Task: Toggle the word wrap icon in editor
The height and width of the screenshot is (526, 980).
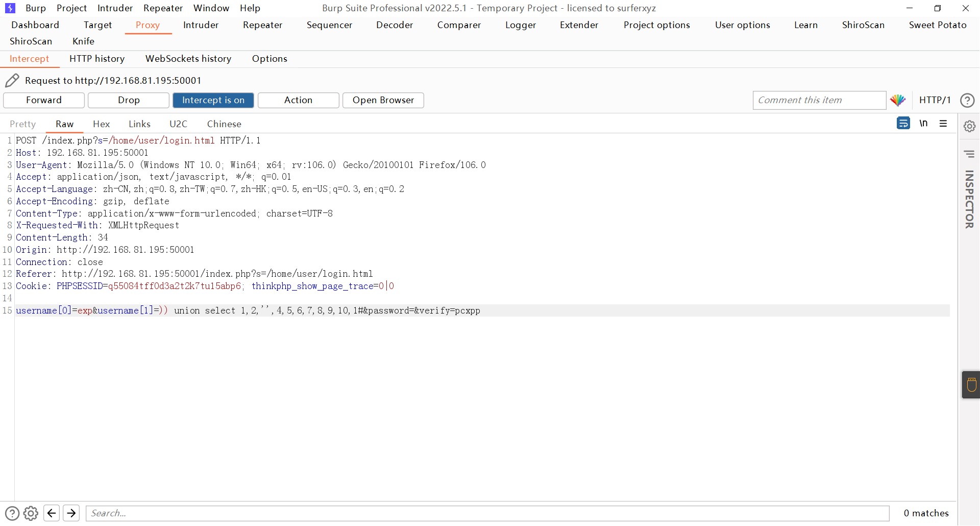Action: click(x=903, y=123)
